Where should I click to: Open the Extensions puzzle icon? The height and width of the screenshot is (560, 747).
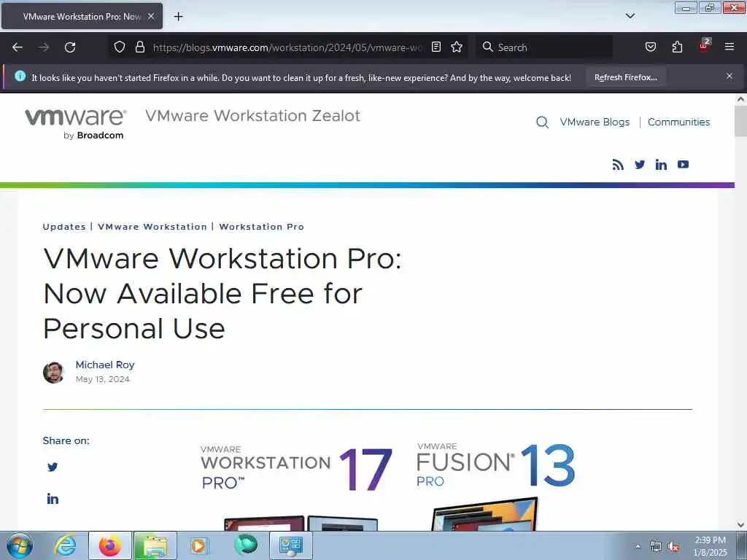(x=677, y=47)
